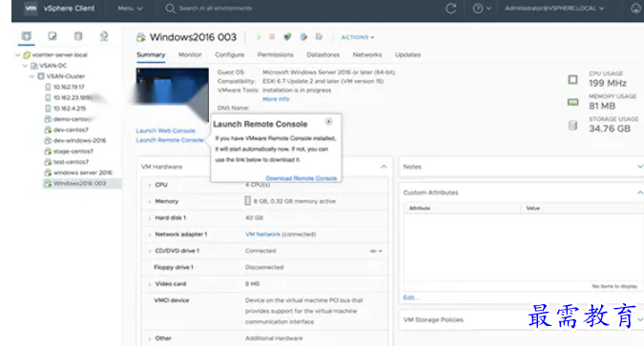The height and width of the screenshot is (346, 644).
Task: Switch to the Networks tab
Action: coord(367,54)
